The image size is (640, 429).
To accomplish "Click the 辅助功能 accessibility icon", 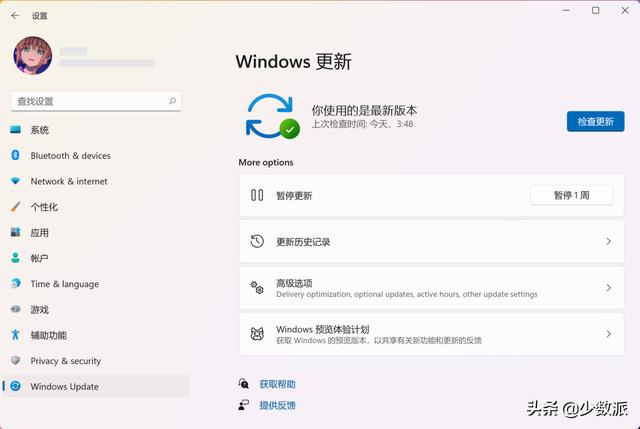I will (16, 335).
